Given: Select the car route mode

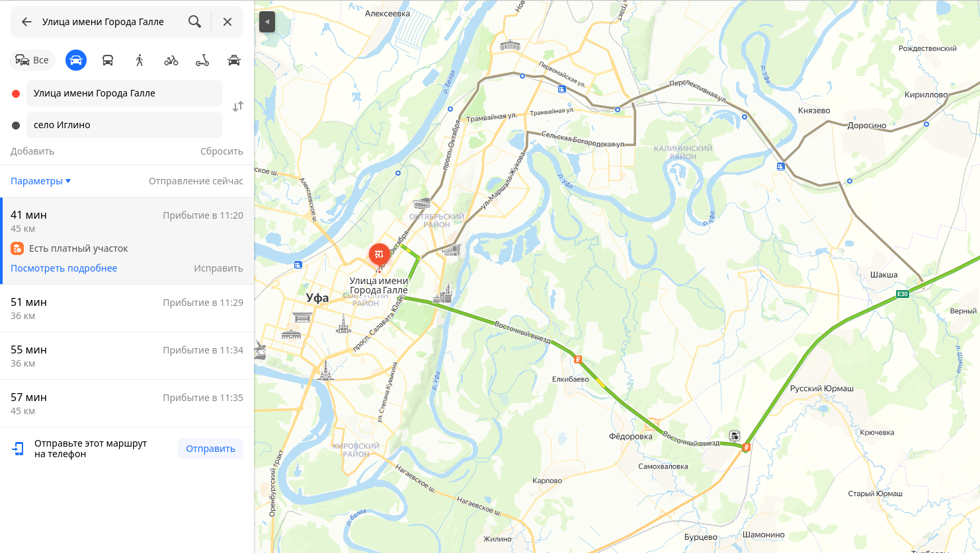Looking at the screenshot, I should click(x=76, y=60).
